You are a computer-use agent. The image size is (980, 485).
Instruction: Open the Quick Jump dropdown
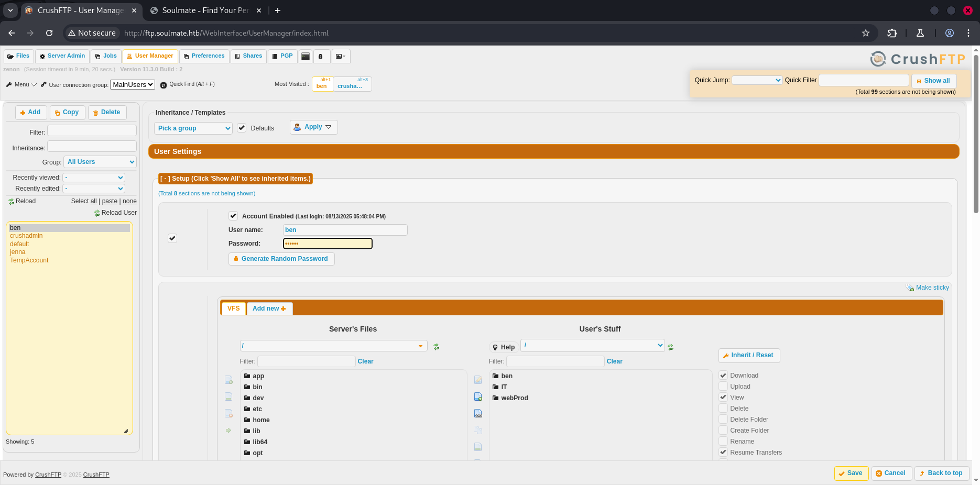757,80
